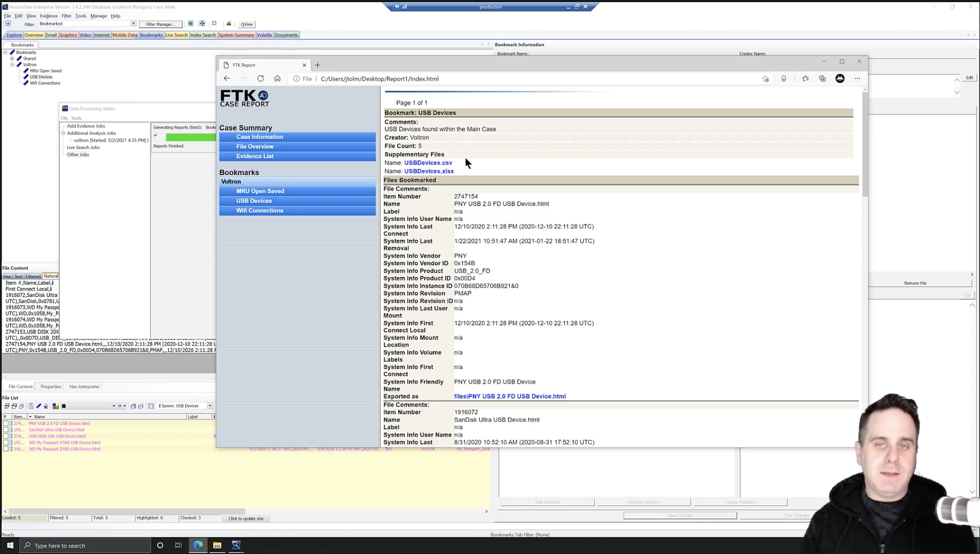Collapse the Voltron bookmark tree node
Image resolution: width=980 pixels, height=554 pixels.
[x=12, y=64]
